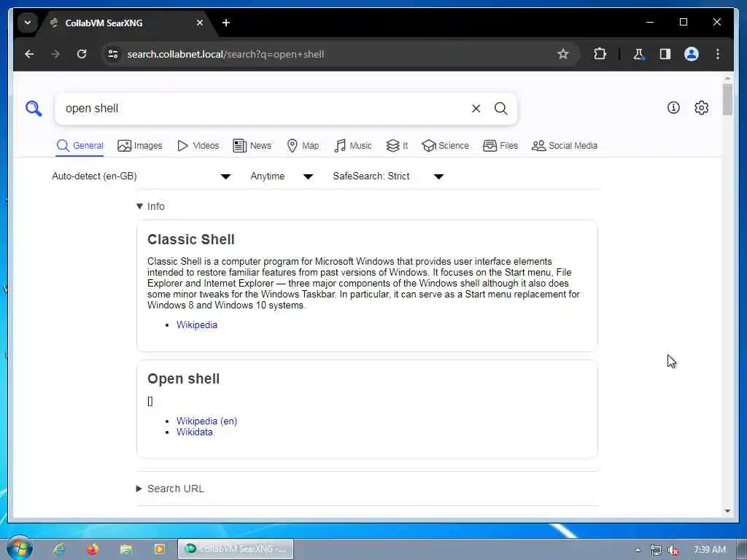View site information icon in address bar

tap(113, 54)
